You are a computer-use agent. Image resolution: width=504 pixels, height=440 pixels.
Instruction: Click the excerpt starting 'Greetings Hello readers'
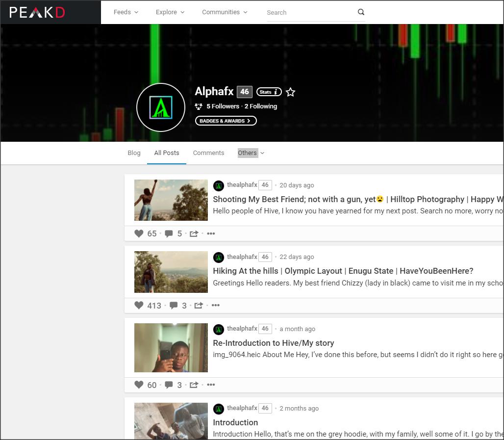click(x=358, y=283)
